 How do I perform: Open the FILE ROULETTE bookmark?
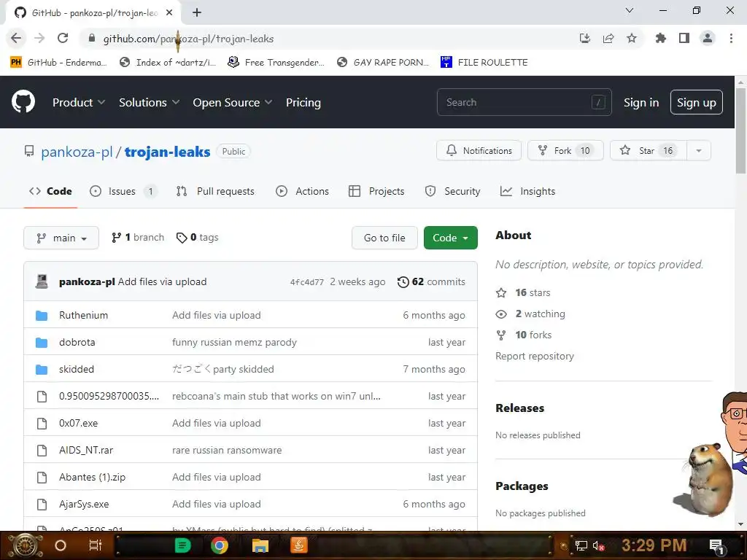tap(484, 63)
